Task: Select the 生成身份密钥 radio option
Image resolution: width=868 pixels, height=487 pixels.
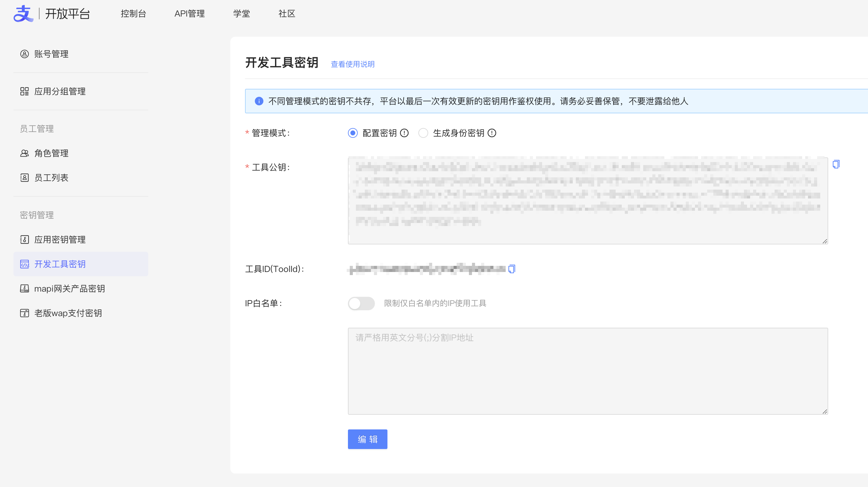Action: [x=423, y=133]
